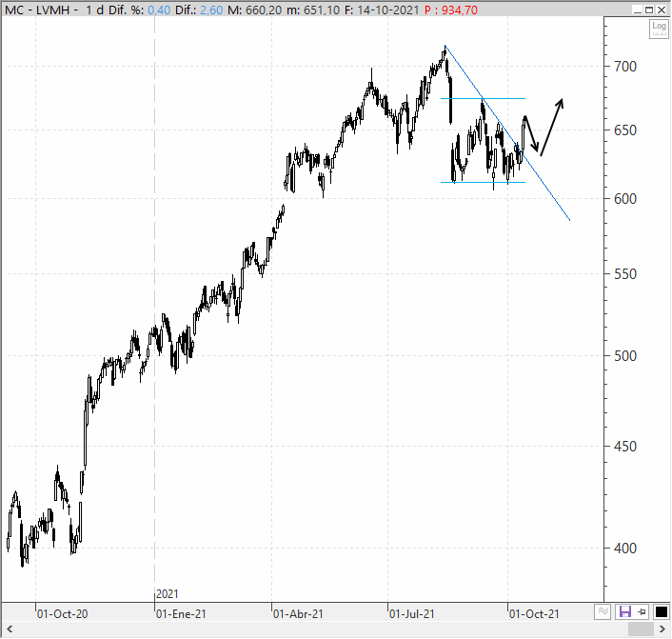This screenshot has width=672, height=639.
Task: Click the pin icon beside save
Action: click(x=642, y=612)
